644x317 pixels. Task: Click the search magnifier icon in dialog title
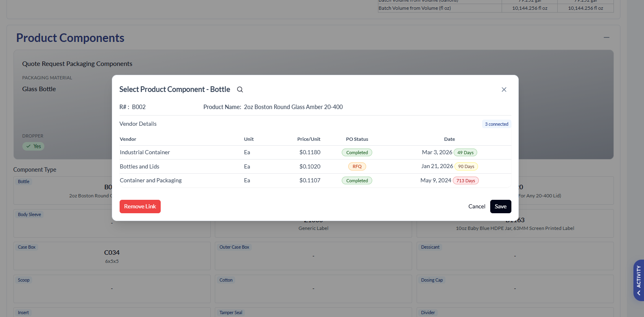point(240,90)
